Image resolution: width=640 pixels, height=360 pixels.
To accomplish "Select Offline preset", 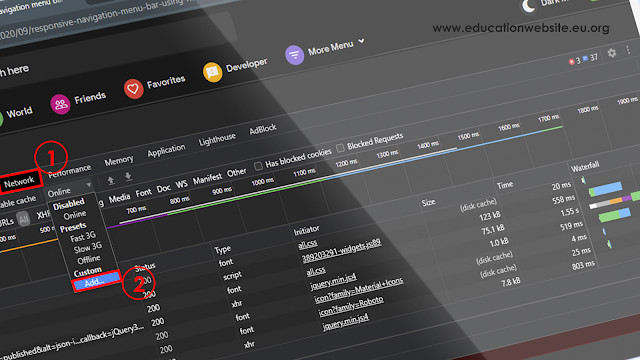I will click(89, 259).
